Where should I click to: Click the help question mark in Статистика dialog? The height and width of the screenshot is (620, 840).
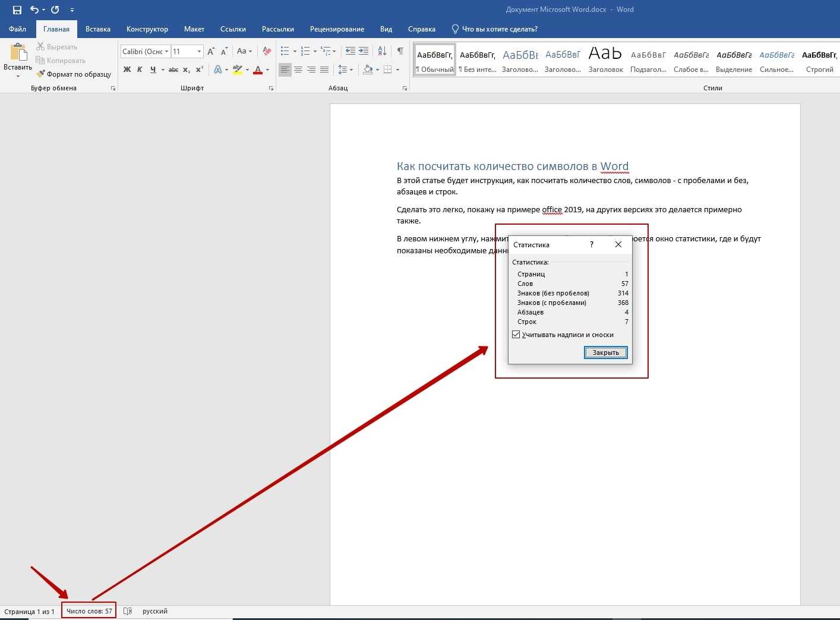[592, 244]
